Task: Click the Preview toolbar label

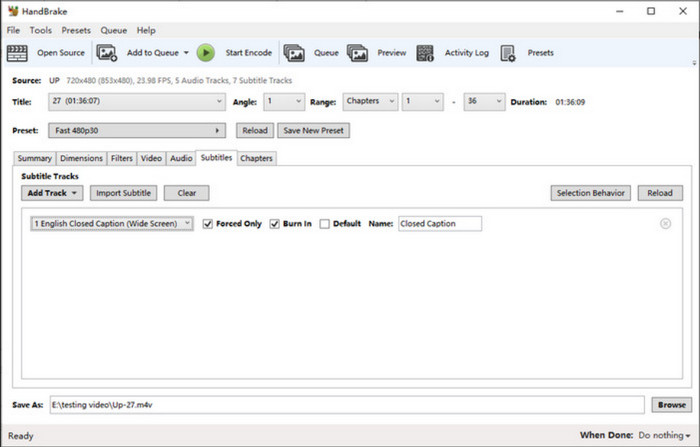Action: pyautogui.click(x=392, y=53)
